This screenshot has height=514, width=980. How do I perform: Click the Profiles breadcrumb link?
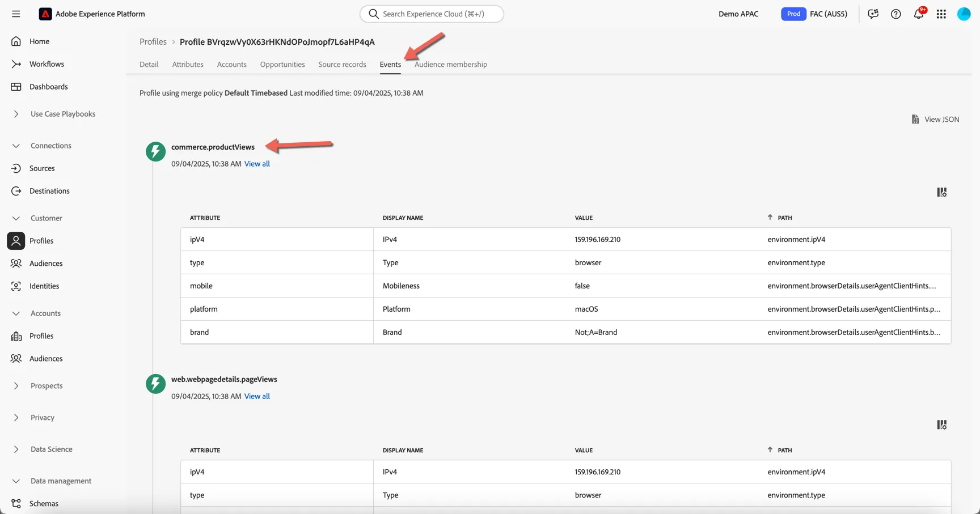click(153, 42)
